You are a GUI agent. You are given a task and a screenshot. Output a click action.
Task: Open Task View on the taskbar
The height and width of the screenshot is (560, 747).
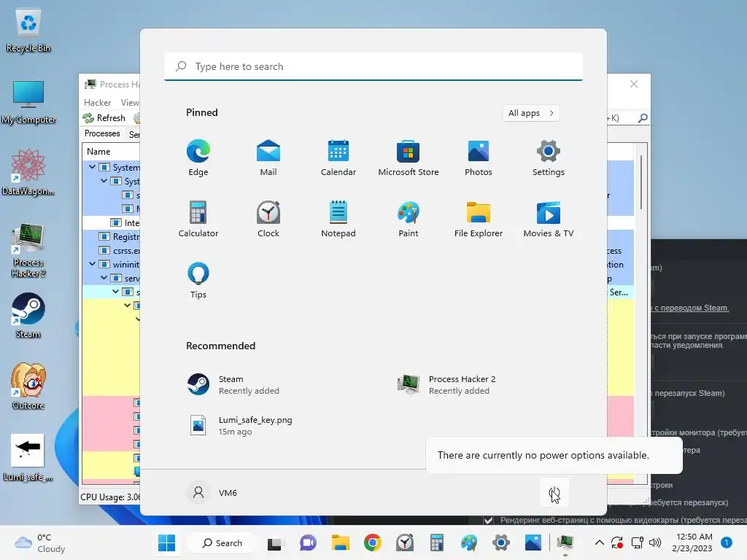click(x=275, y=542)
